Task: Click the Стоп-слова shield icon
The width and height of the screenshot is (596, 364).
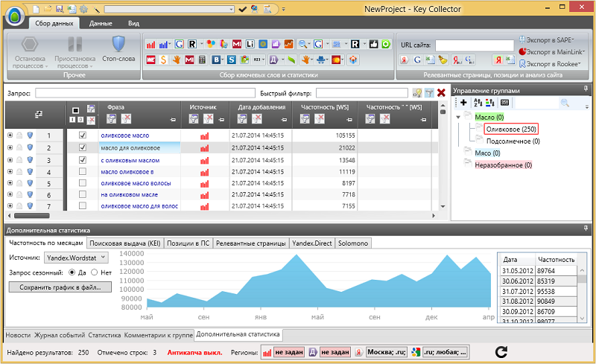Action: 118,43
